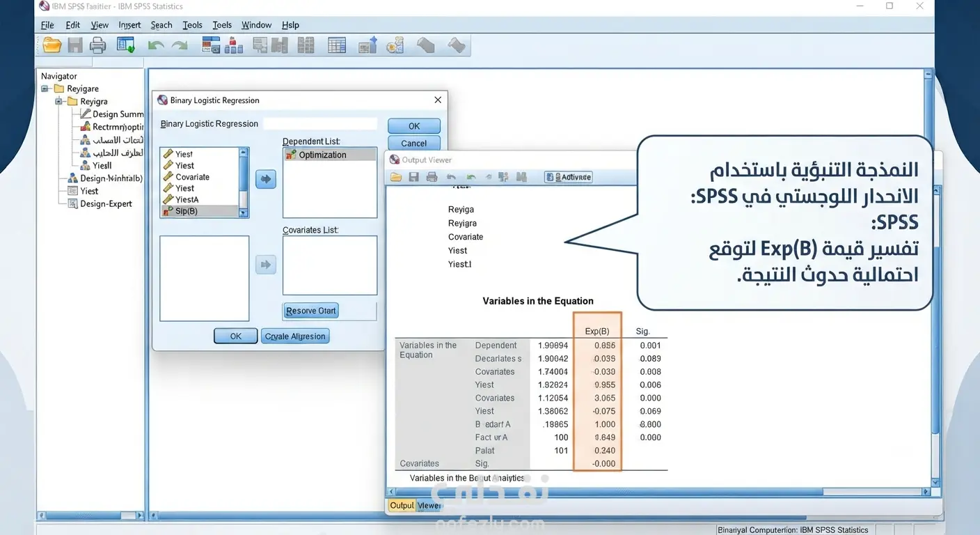Click the bottom OK button in the dialog
This screenshot has height=535, width=980.
coord(236,336)
